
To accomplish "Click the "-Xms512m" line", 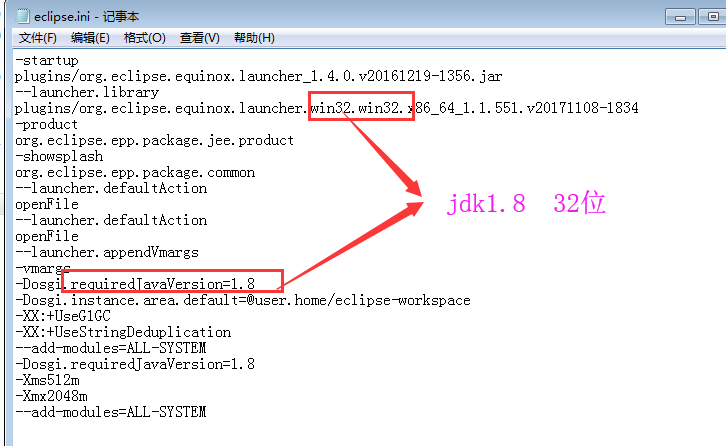I will (47, 381).
